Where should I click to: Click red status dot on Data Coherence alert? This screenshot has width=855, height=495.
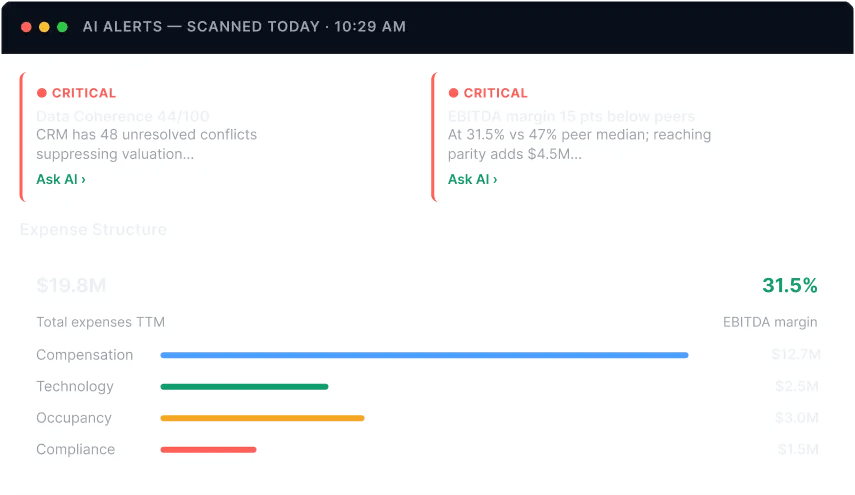pyautogui.click(x=41, y=93)
